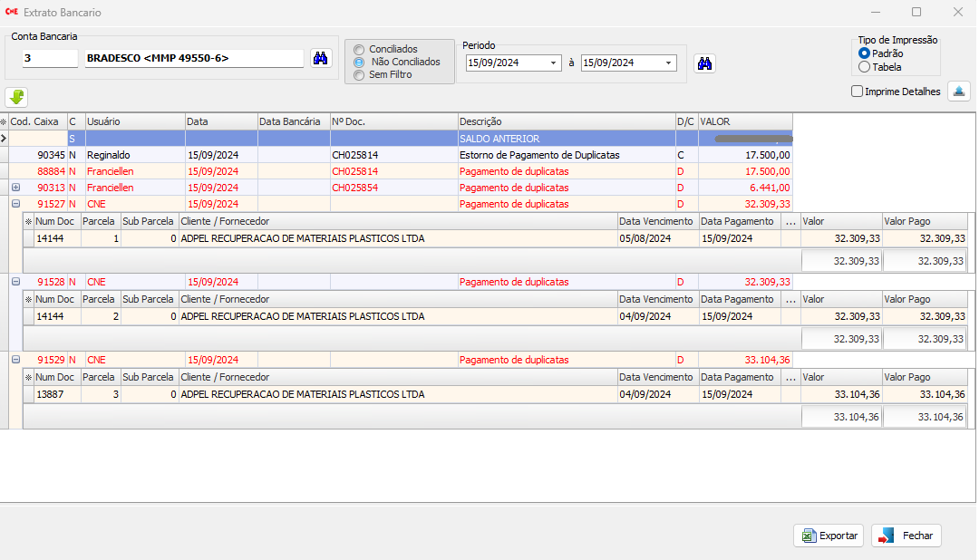This screenshot has width=979, height=560.
Task: Click the green down-arrow import icon
Action: pos(16,97)
